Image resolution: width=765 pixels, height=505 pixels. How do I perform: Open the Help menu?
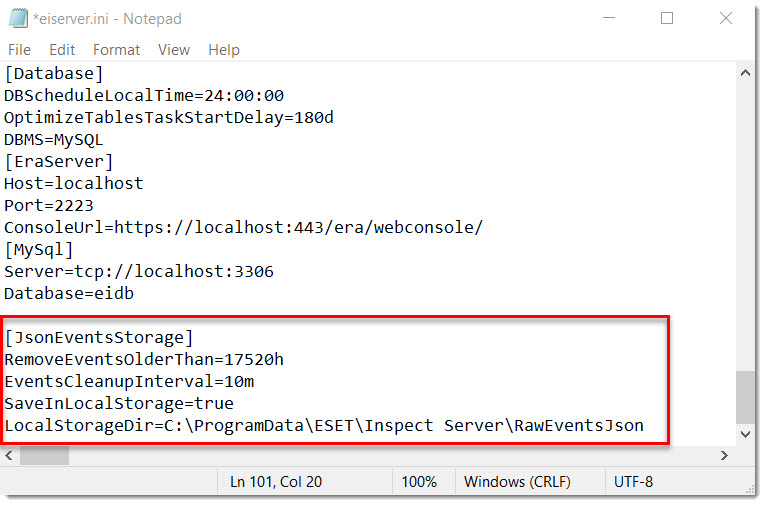pyautogui.click(x=224, y=50)
